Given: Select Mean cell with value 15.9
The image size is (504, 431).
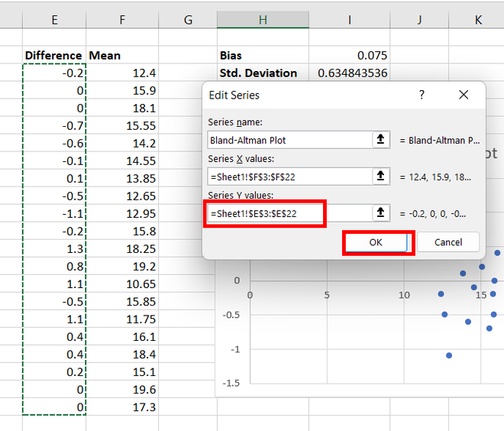Looking at the screenshot, I should tap(122, 90).
